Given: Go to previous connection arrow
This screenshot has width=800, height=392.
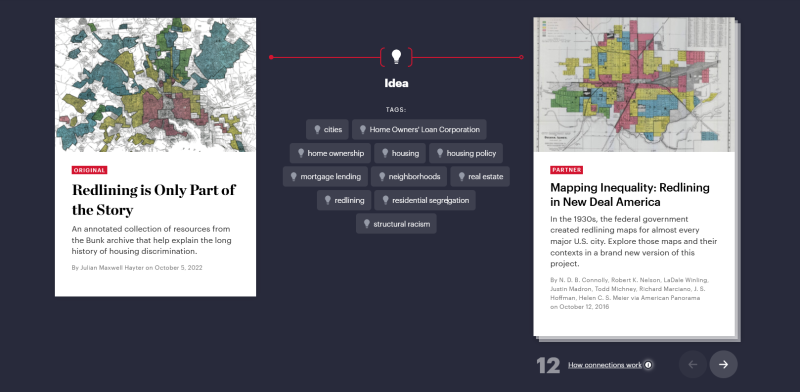Looking at the screenshot, I should (x=692, y=364).
